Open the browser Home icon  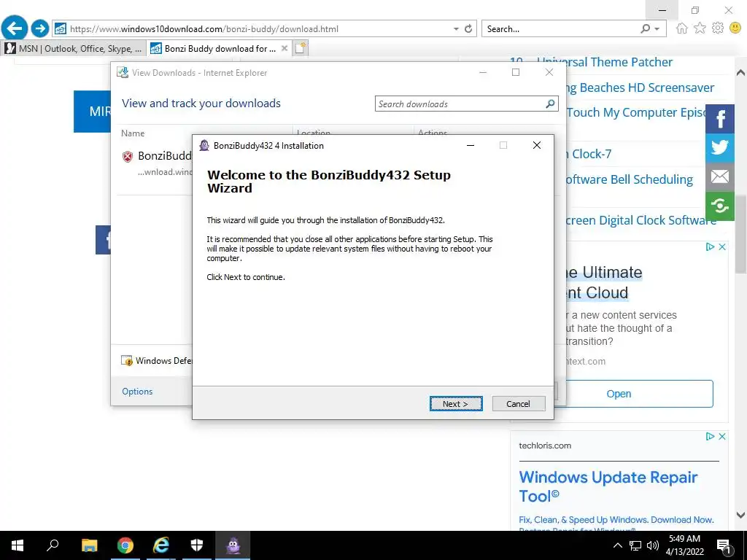pos(682,28)
